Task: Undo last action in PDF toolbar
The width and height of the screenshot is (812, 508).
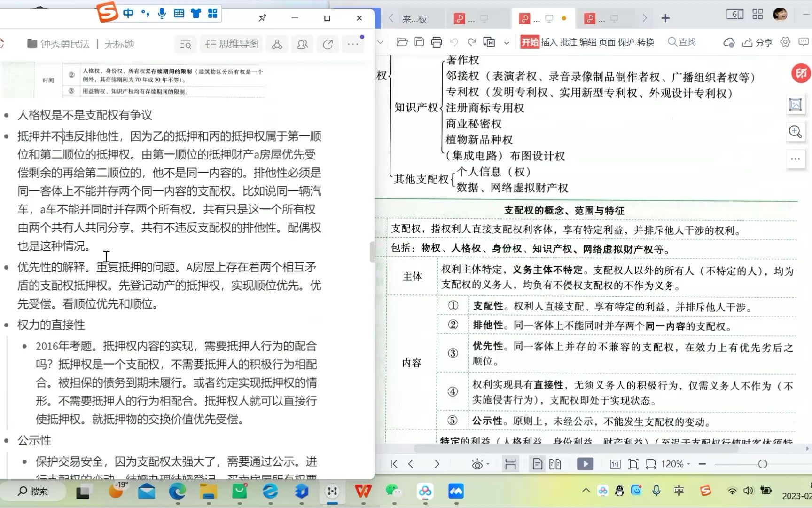Action: 454,42
